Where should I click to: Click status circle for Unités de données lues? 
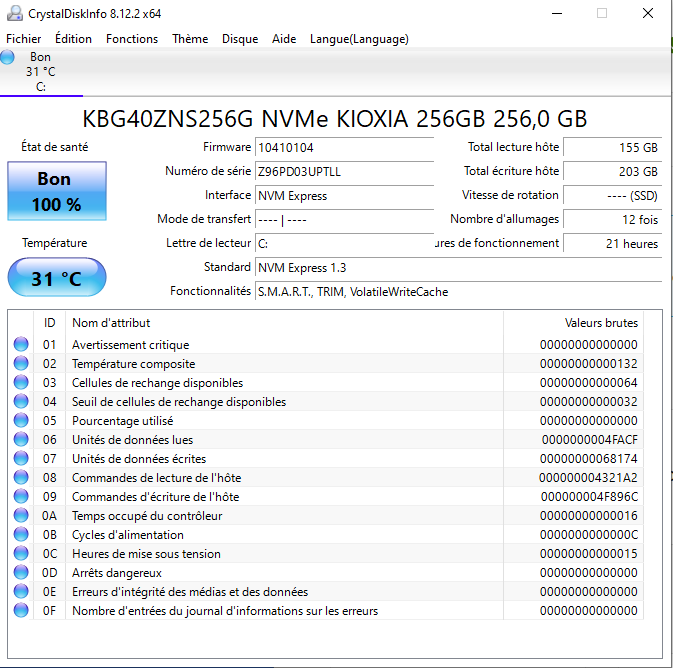(x=21, y=439)
